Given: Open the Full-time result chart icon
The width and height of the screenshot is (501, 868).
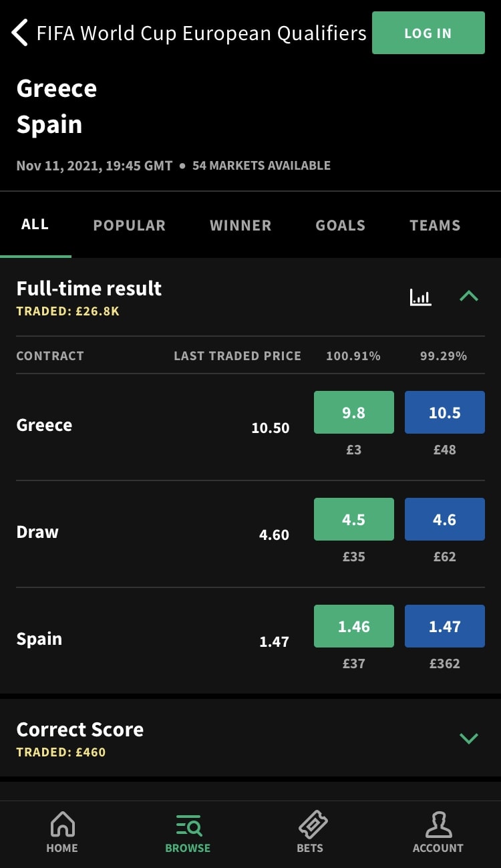Looking at the screenshot, I should (x=420, y=297).
